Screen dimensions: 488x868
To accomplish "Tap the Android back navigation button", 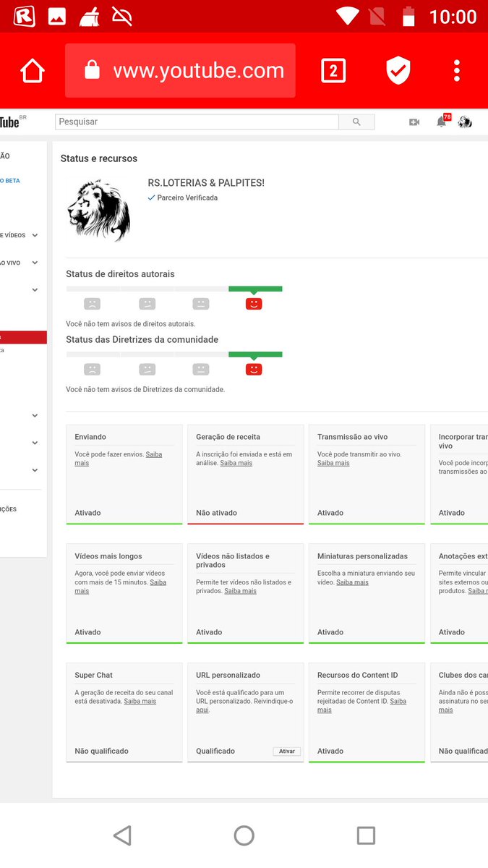I will pyautogui.click(x=122, y=835).
